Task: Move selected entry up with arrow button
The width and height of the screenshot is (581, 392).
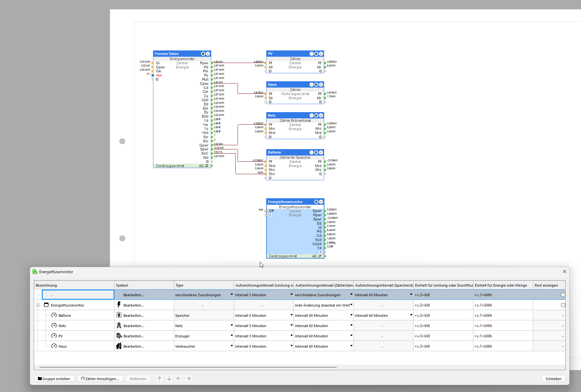Action: point(159,379)
